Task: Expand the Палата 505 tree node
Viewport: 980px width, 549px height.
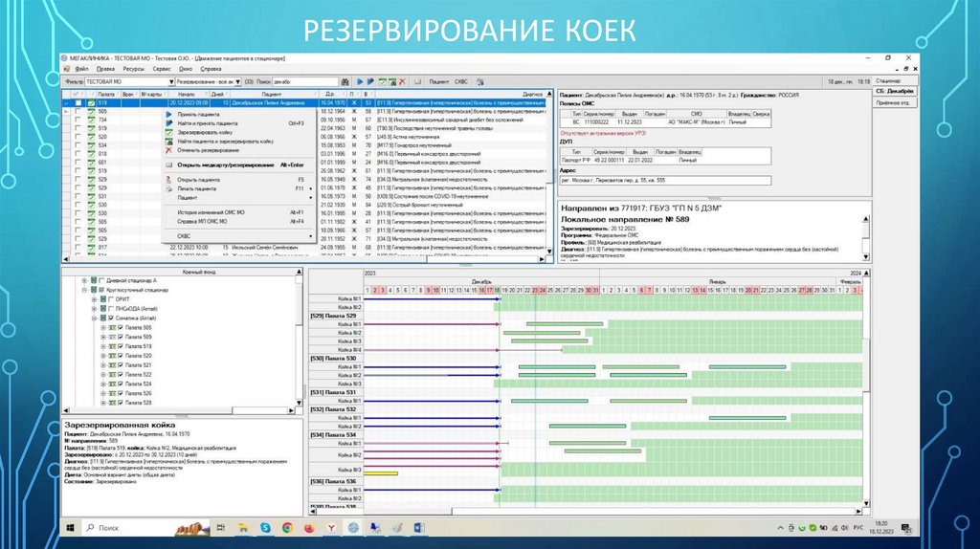Action: [x=103, y=327]
